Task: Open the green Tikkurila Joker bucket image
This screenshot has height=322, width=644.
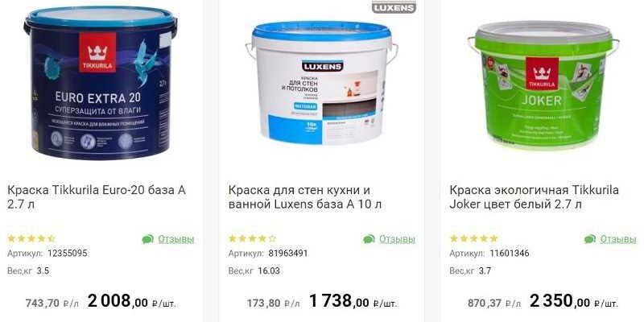Action: coord(543,85)
